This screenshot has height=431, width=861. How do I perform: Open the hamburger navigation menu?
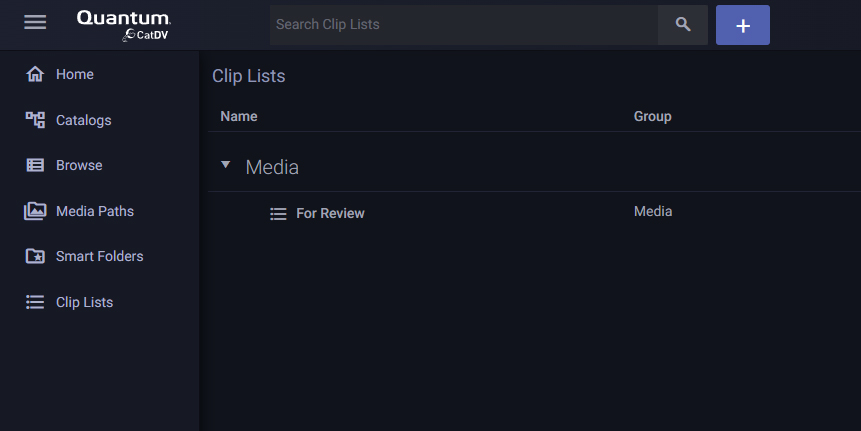35,23
